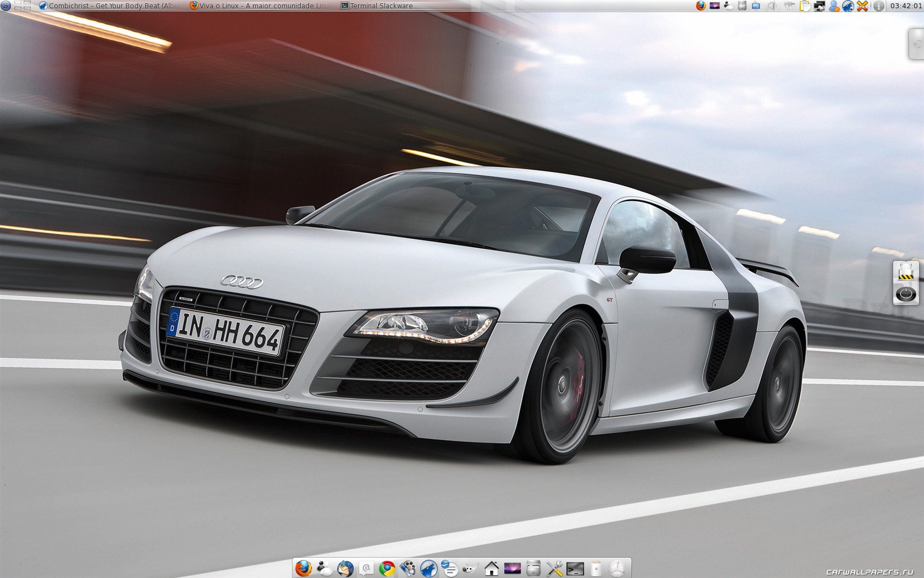
Task: Open Thunderbird mail in the dock
Action: tap(345, 568)
